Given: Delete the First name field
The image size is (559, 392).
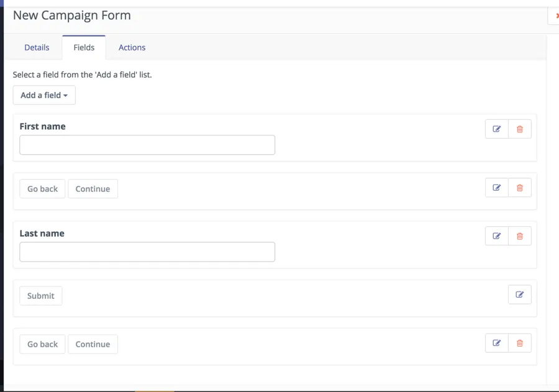Looking at the screenshot, I should [520, 129].
